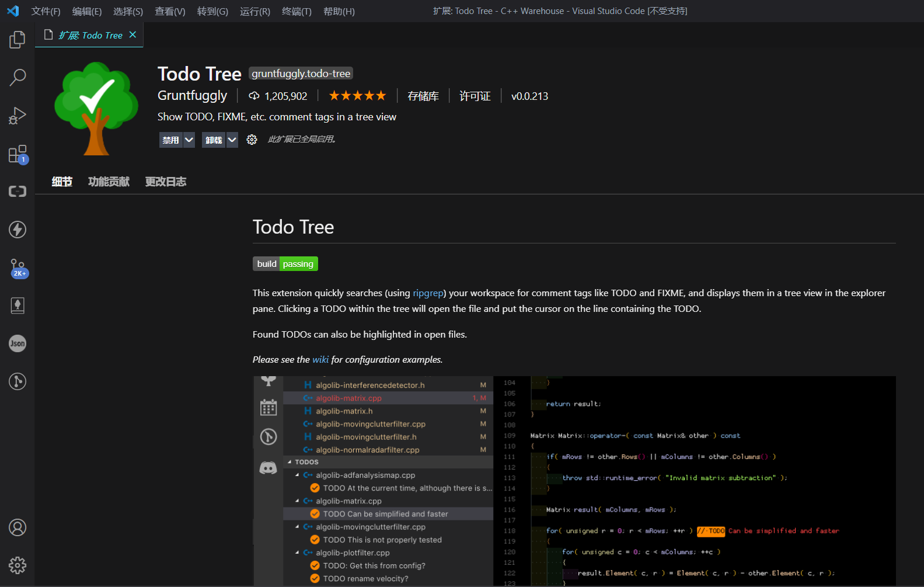The width and height of the screenshot is (924, 587).
Task: Open the wiki link
Action: pyautogui.click(x=320, y=360)
